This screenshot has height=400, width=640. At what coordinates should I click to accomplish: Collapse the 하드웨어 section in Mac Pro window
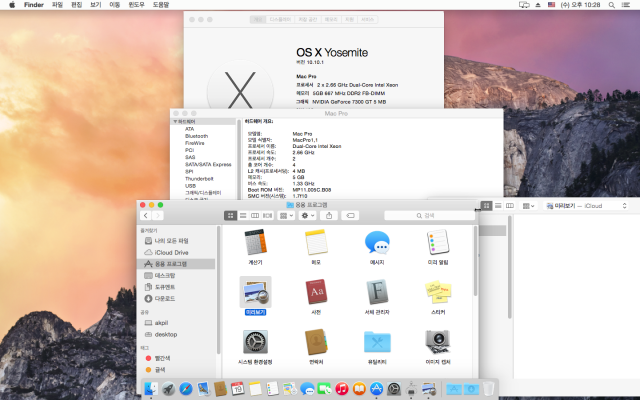pos(175,122)
